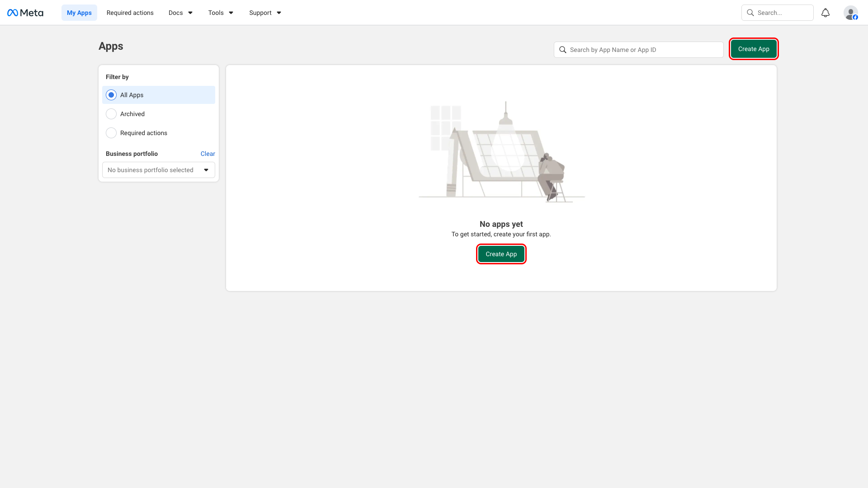
Task: Click the 'Business portfolio' label
Action: (x=132, y=154)
